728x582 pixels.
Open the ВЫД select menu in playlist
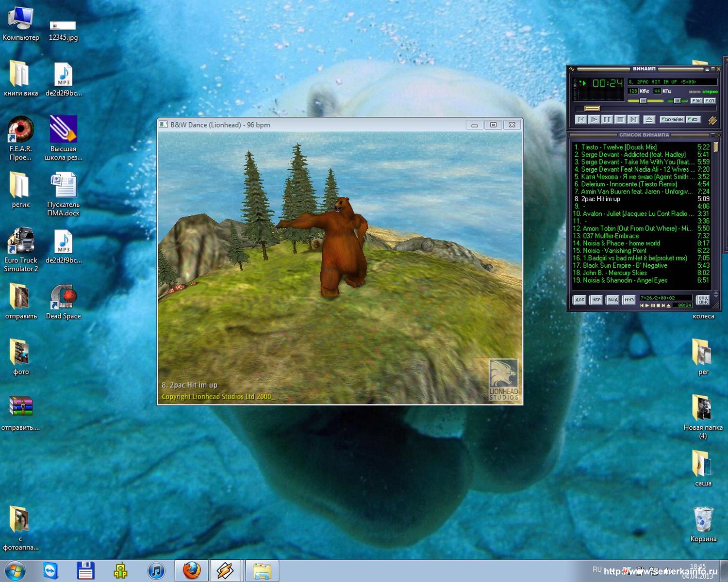pyautogui.click(x=613, y=300)
